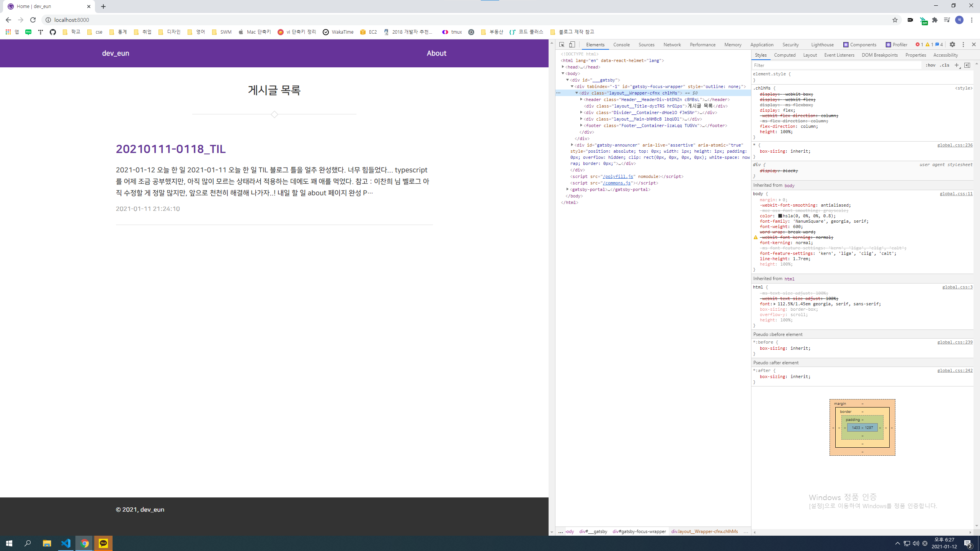Click the hsla color swatch in body rule
Image resolution: width=980 pixels, height=551 pixels.
click(x=780, y=216)
